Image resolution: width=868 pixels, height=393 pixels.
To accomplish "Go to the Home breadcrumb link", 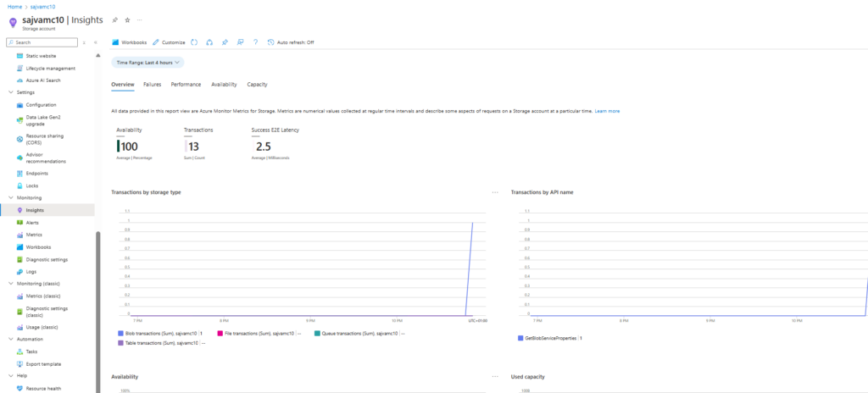I will pyautogui.click(x=14, y=6).
